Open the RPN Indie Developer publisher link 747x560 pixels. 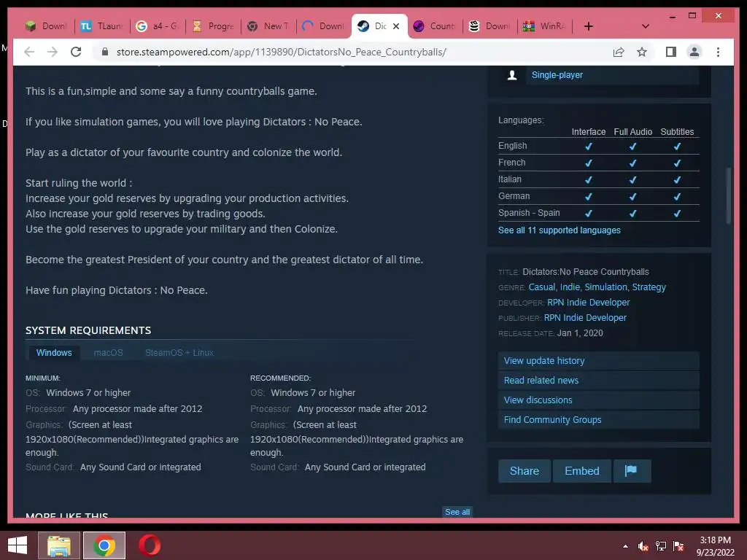pyautogui.click(x=585, y=318)
